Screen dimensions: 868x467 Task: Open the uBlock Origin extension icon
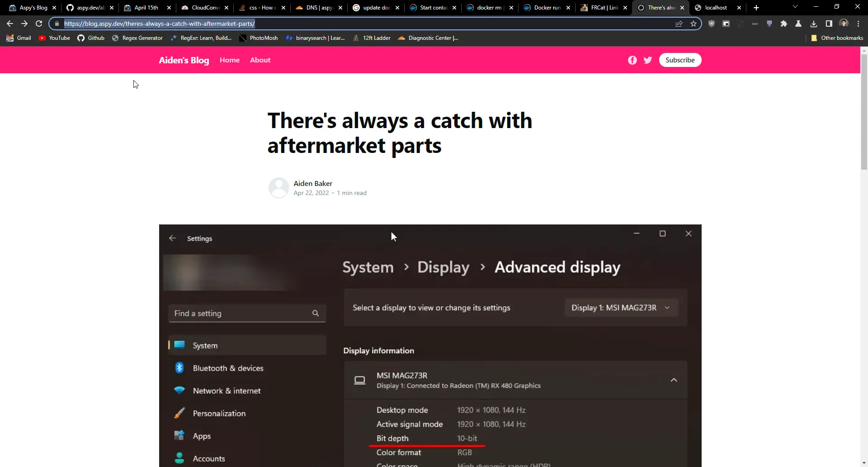(x=711, y=24)
